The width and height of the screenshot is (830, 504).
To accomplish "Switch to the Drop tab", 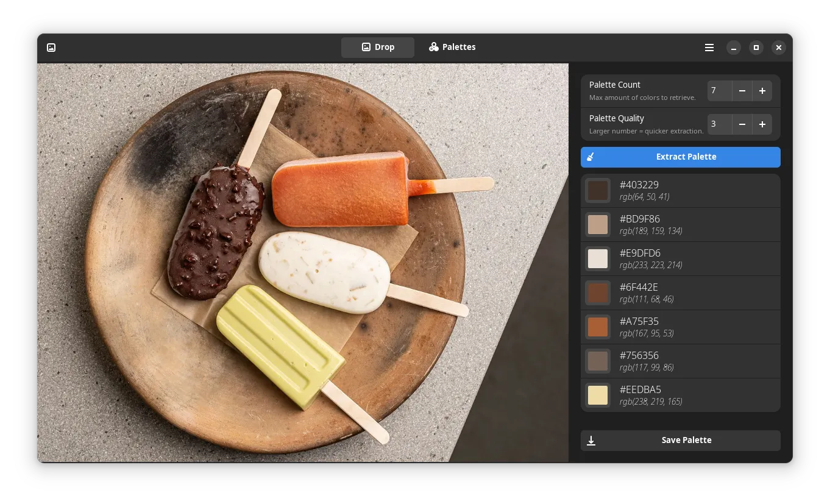I will (x=378, y=47).
